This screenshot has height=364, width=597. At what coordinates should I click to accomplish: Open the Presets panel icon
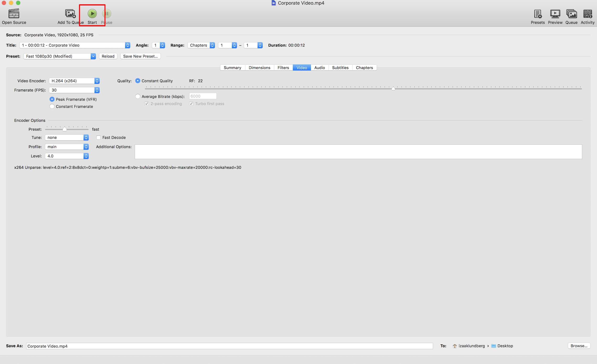point(538,14)
